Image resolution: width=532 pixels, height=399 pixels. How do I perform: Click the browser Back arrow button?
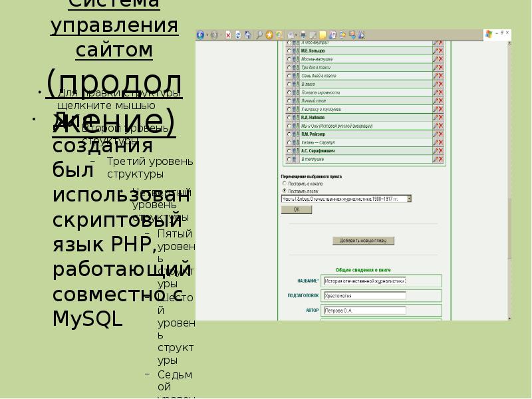[200, 35]
